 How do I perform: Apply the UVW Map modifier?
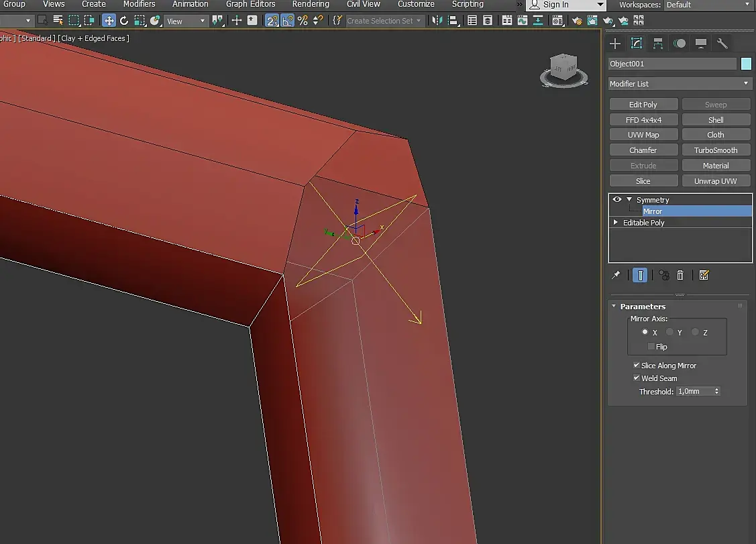point(643,135)
